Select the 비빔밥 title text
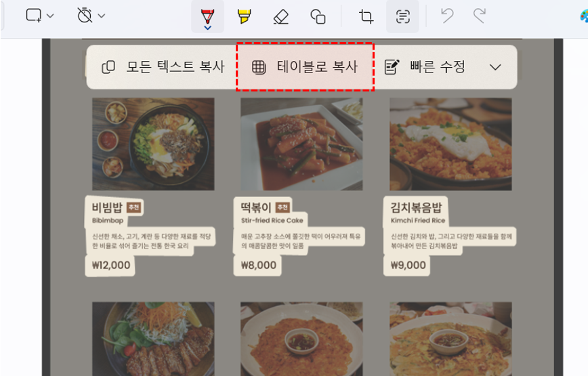 (107, 207)
